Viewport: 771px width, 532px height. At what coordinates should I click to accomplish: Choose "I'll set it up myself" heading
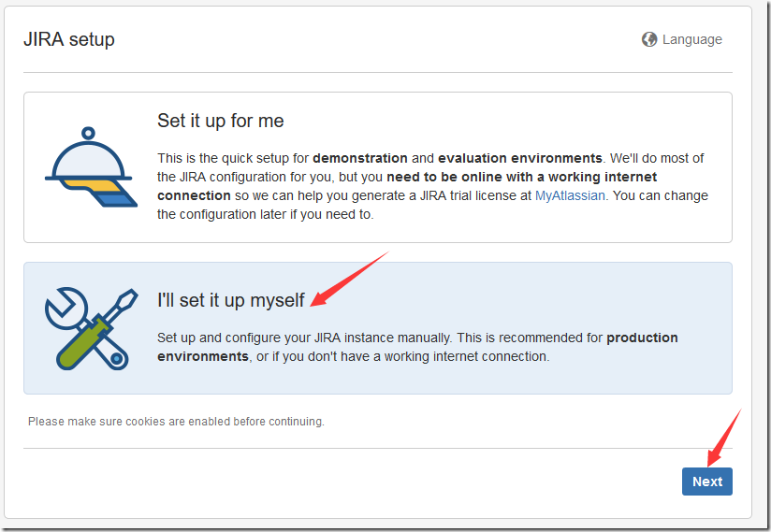point(230,300)
